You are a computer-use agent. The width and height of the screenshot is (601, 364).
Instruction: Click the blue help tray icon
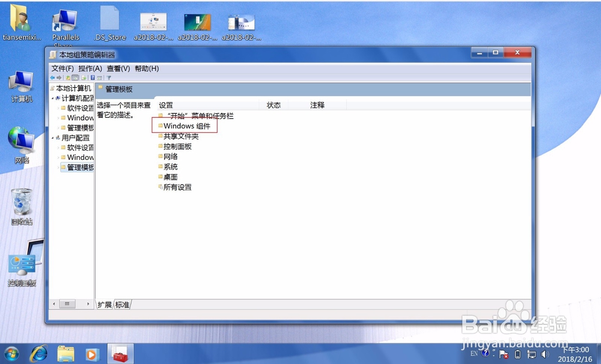pos(485,353)
